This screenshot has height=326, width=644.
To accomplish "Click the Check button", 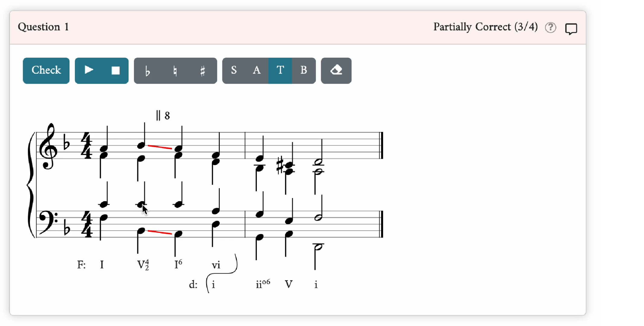I will 46,71.
